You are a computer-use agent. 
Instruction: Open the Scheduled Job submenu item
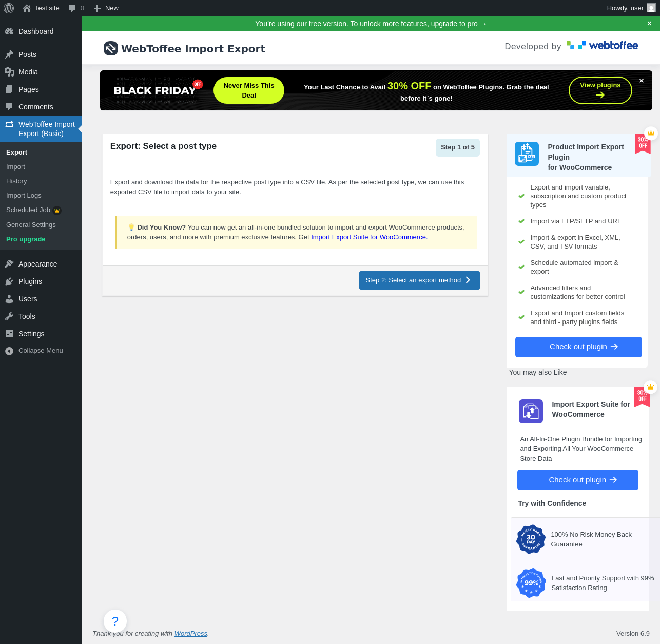click(x=41, y=210)
